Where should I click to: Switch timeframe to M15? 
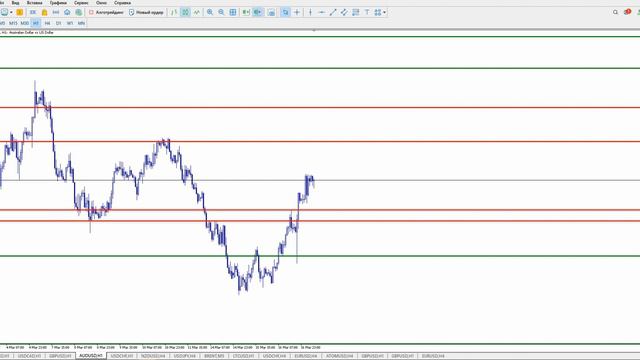(x=13, y=23)
